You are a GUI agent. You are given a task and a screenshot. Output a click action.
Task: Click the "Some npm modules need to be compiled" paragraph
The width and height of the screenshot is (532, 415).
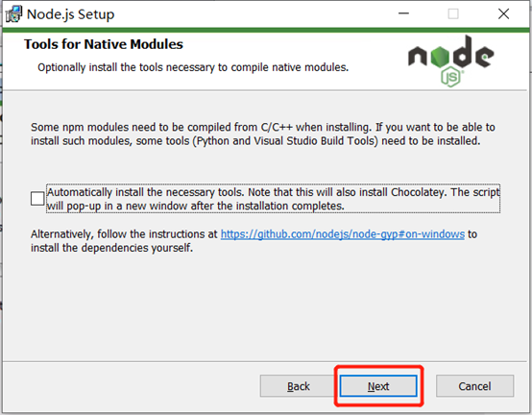click(x=263, y=134)
